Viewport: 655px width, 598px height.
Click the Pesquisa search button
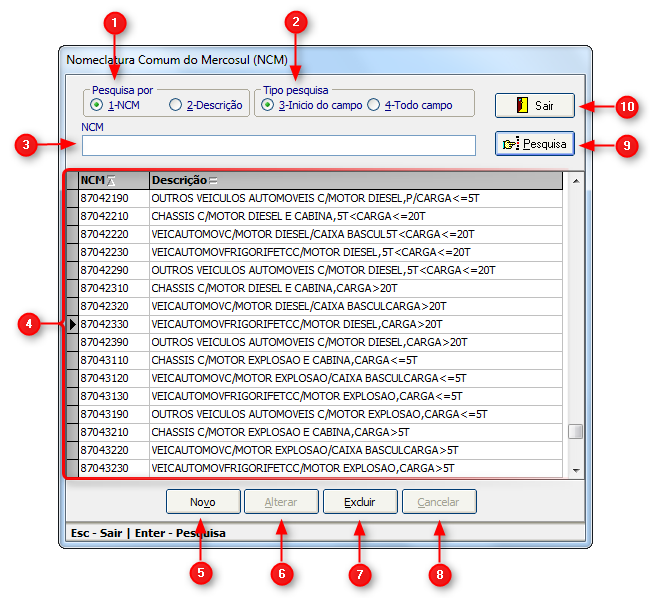[x=535, y=144]
